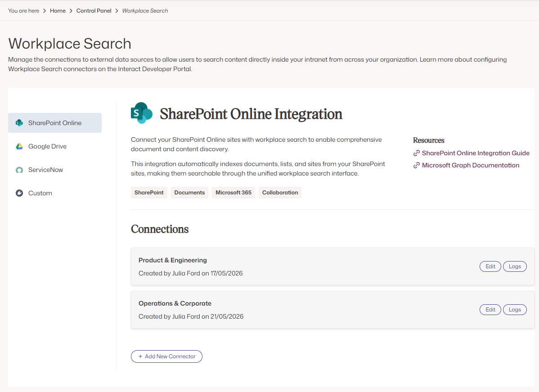Edit the Operations & Corporate connection
The width and height of the screenshot is (539, 392).
(490, 310)
